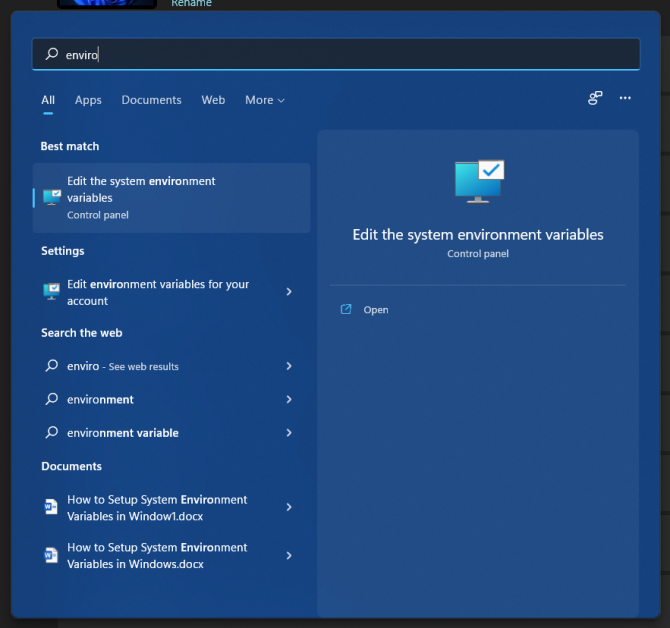
Task: Click Open in the details pane
Action: tap(375, 310)
